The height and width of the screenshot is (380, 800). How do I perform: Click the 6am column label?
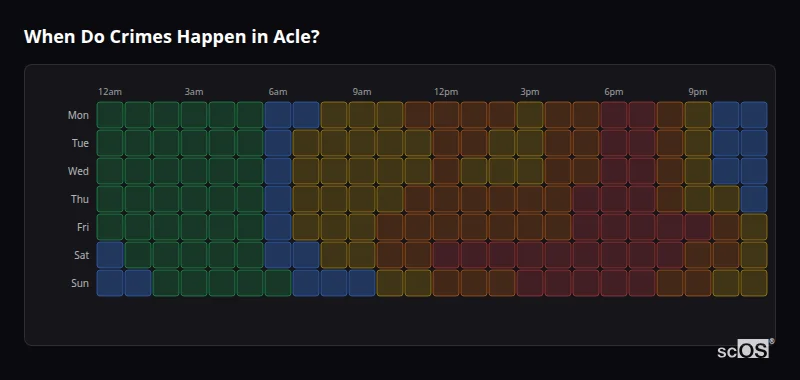278,92
